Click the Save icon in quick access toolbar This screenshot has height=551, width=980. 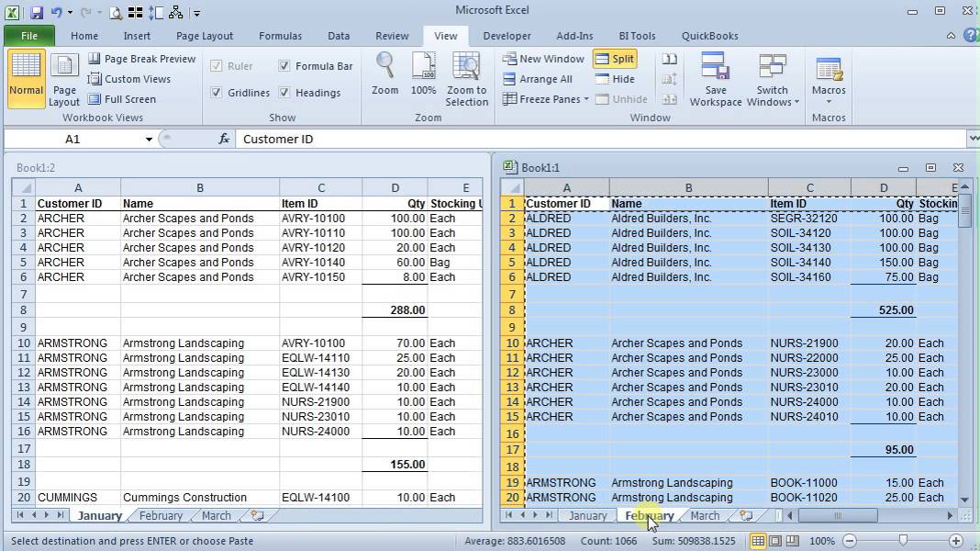(x=37, y=12)
